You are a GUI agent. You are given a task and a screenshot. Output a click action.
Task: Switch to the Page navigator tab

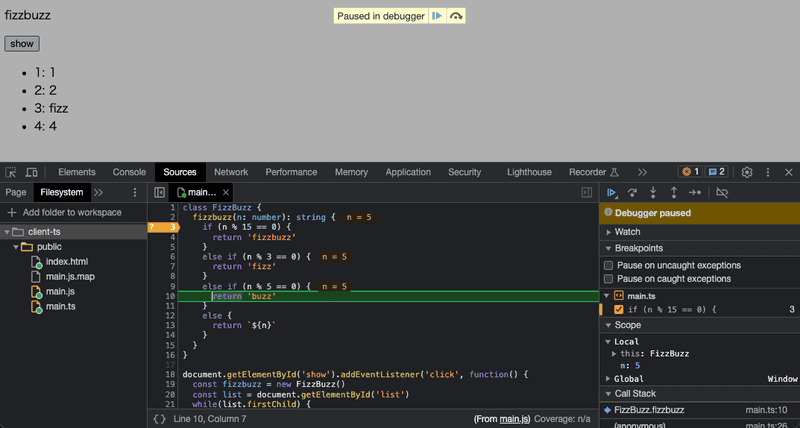tap(16, 192)
